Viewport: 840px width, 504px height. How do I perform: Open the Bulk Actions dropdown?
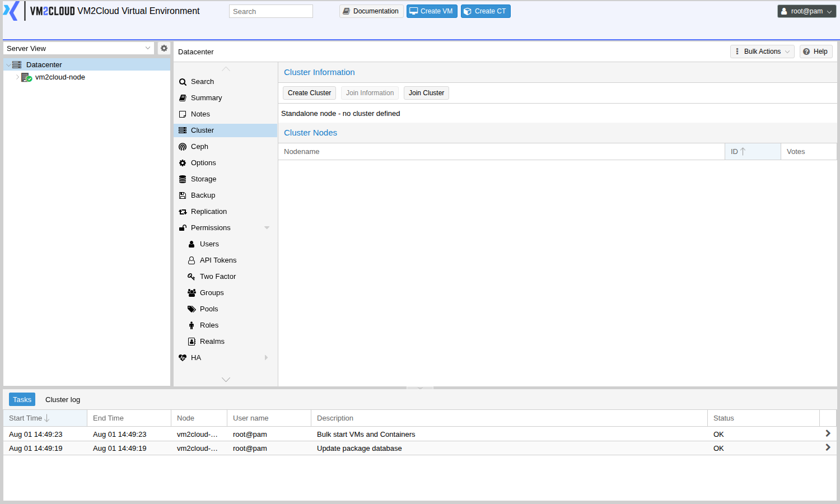762,52
